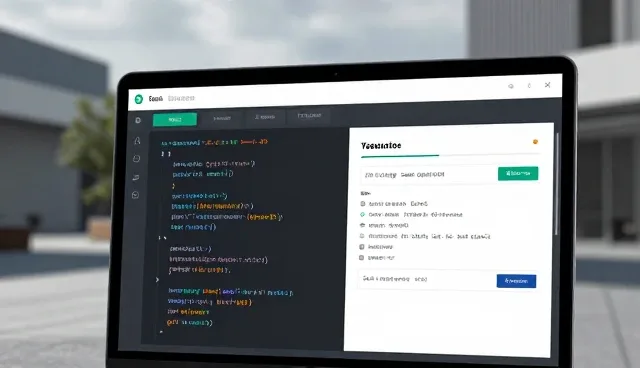Select the third sidebar icon below person
The width and height of the screenshot is (640, 368).
coord(137,159)
